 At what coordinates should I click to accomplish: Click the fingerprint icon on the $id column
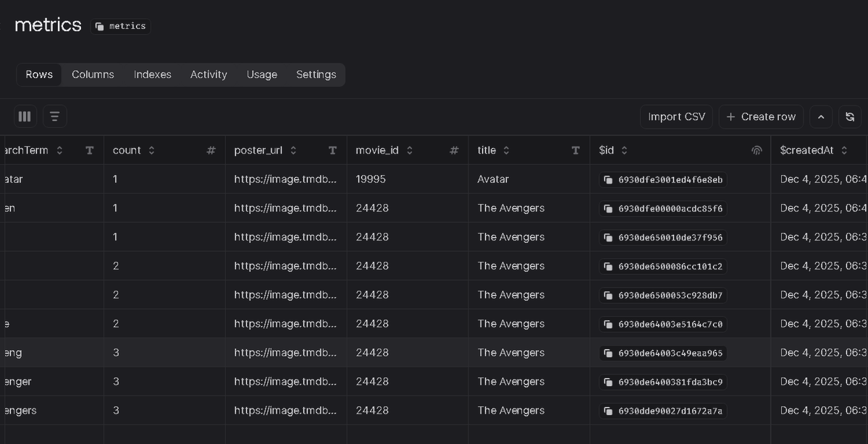(757, 150)
